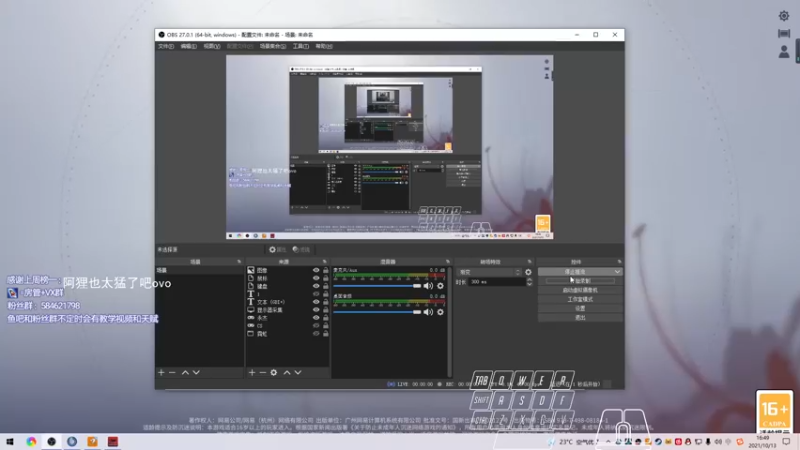Click the person icon at the screen's top-right
The width and height of the screenshot is (800, 450).
784,52
